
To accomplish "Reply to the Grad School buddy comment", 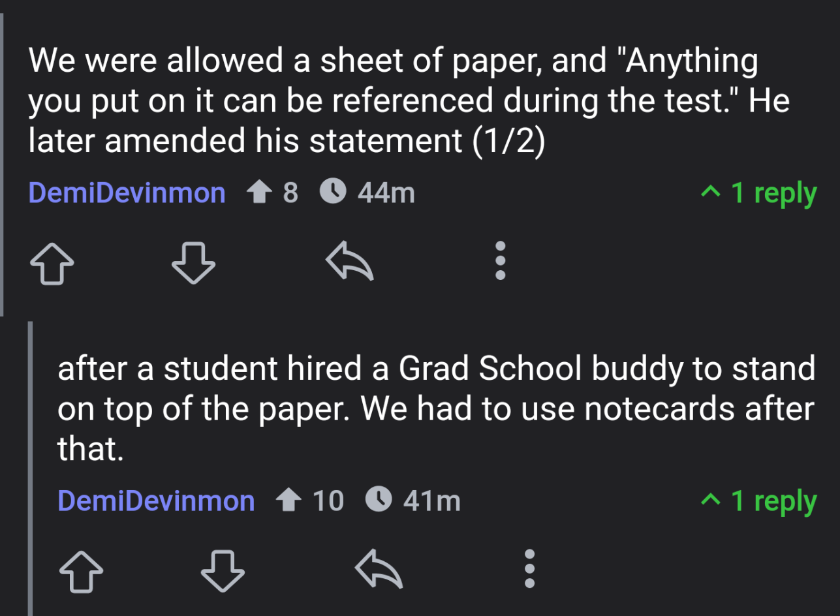I will coord(379,570).
